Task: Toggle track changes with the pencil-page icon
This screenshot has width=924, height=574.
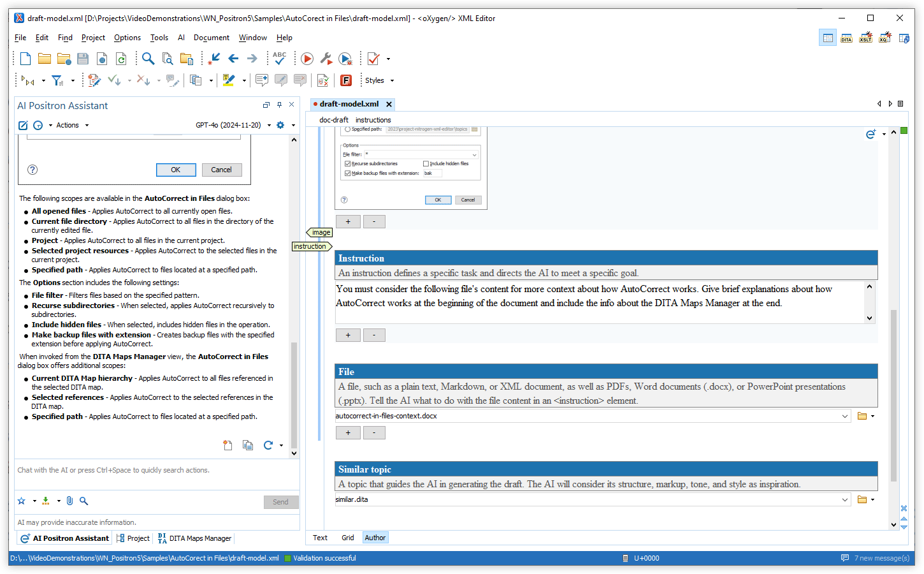Action: pos(94,80)
